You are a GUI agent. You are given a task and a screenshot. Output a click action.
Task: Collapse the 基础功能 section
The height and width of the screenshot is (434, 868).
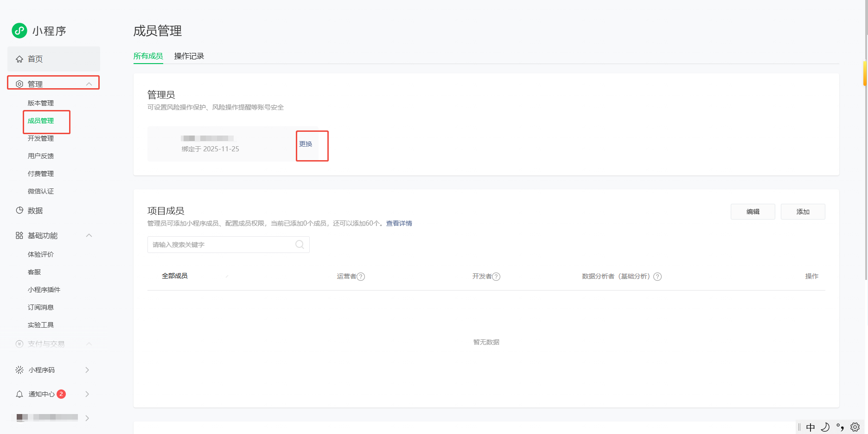click(89, 235)
